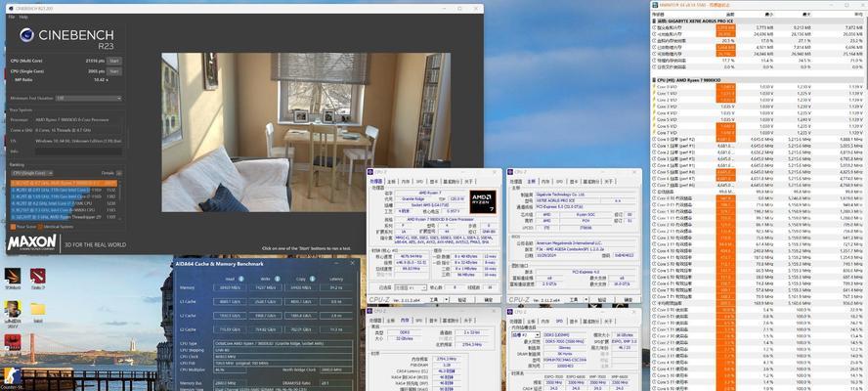Screen dimensions: 868x391
Task: Select SPD tab in CPU-Z memory window
Action: point(419,320)
